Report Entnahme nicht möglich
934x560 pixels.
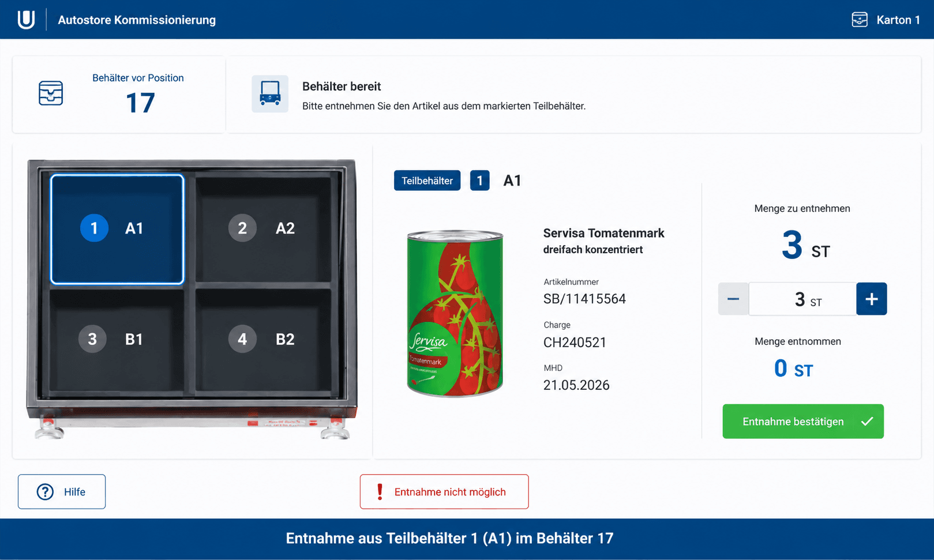(x=444, y=492)
